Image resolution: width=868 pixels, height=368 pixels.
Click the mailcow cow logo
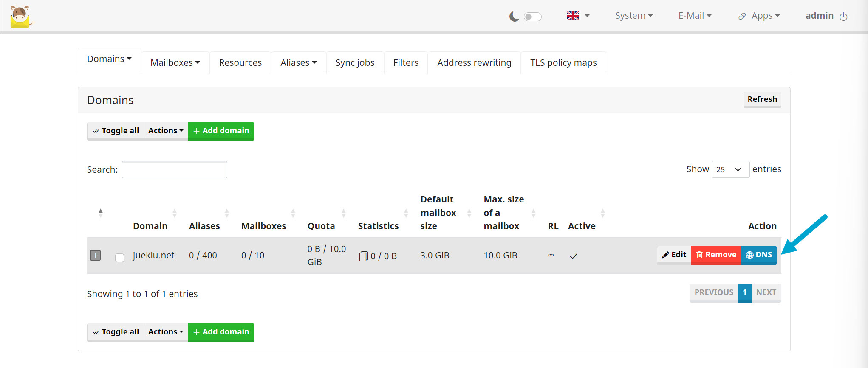(20, 17)
